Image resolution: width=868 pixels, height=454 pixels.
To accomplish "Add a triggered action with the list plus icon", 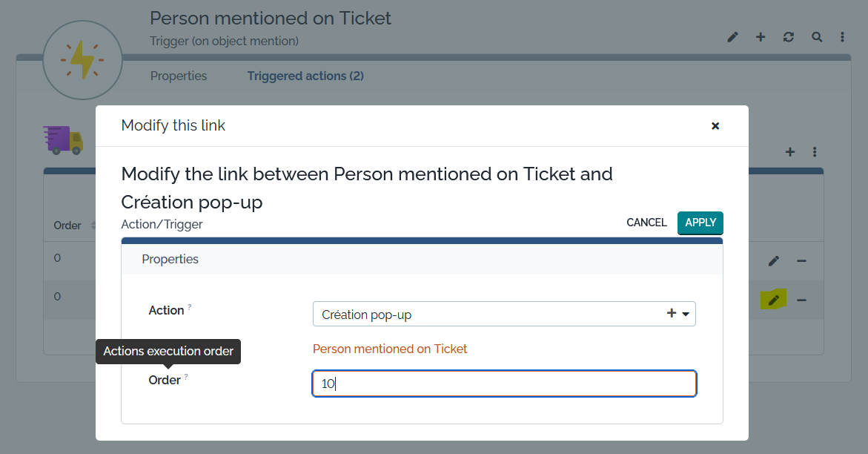I will (790, 152).
